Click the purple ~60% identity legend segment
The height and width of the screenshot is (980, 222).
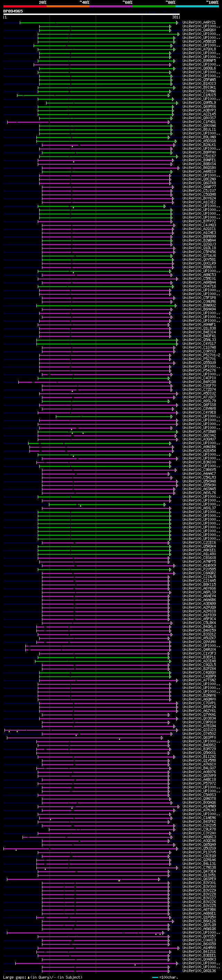pos(111,6)
